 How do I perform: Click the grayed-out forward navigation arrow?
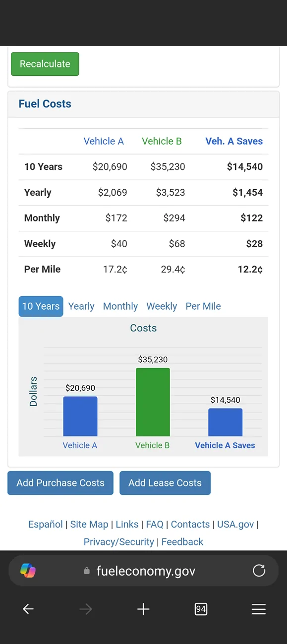coord(85,609)
